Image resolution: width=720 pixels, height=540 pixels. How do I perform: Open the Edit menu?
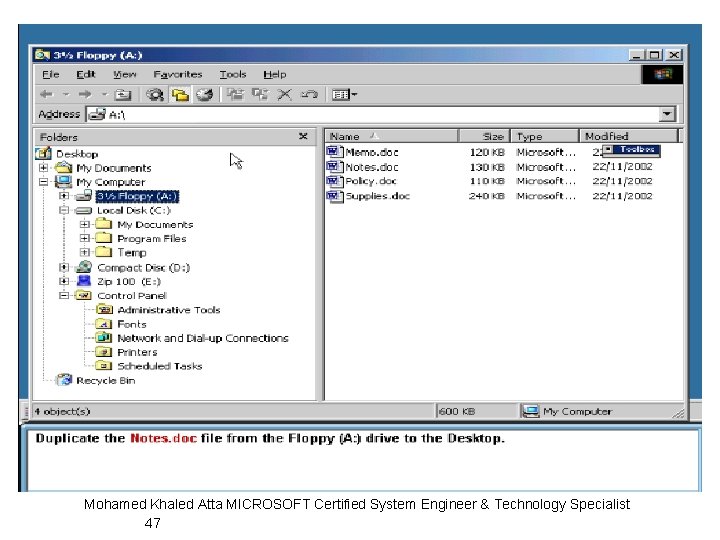tap(86, 74)
